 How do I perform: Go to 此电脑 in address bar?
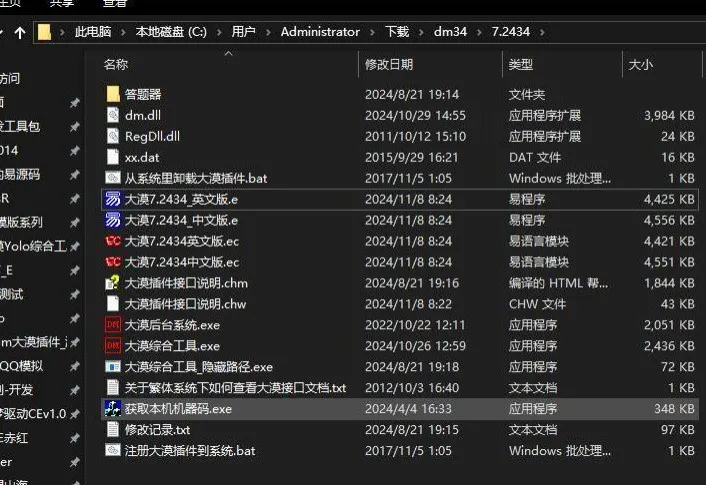[93, 32]
